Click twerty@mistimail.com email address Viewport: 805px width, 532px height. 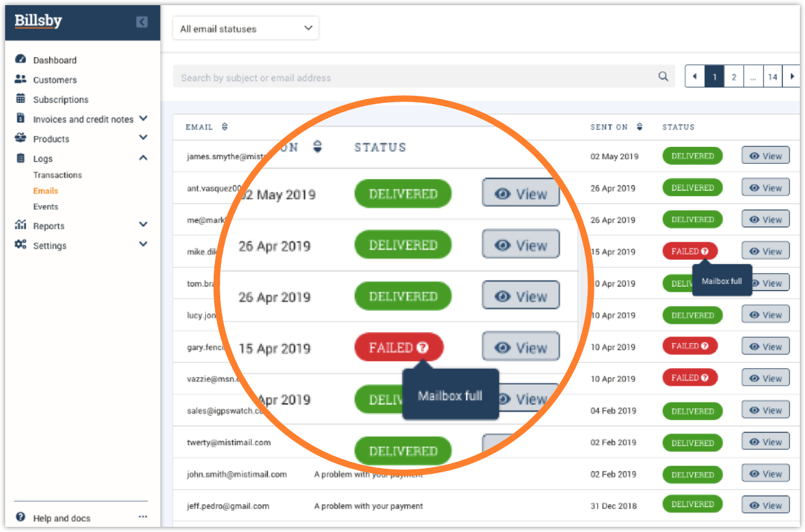(229, 443)
